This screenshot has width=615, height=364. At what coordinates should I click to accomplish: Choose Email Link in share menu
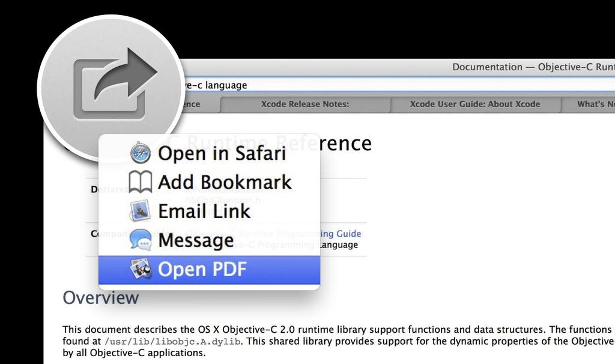(x=209, y=211)
